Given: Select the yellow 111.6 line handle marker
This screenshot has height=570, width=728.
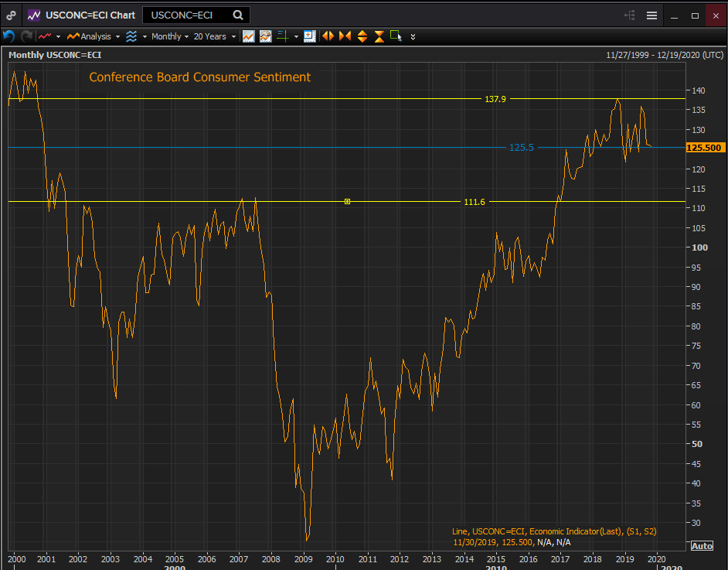Looking at the screenshot, I should (348, 201).
